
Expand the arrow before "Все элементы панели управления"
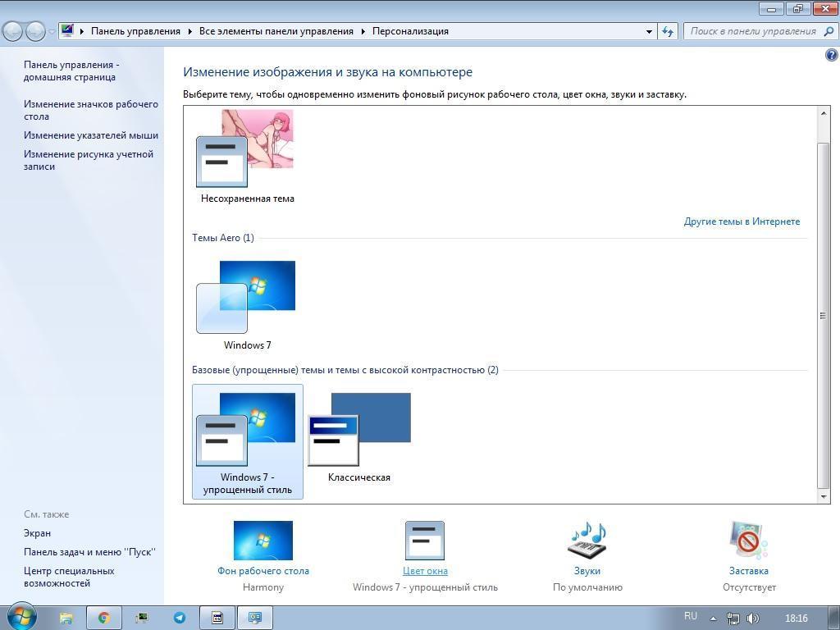pyautogui.click(x=190, y=31)
